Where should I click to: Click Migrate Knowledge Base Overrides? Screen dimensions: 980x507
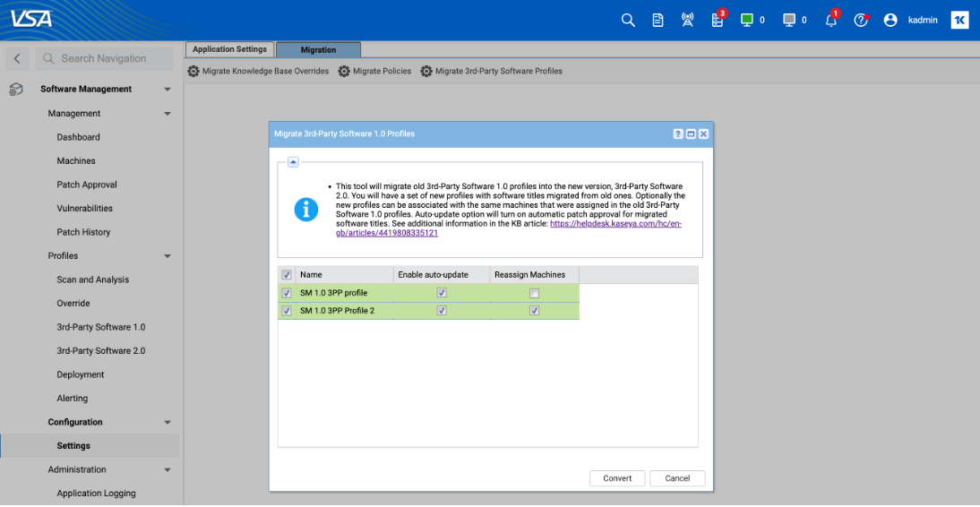pyautogui.click(x=266, y=72)
